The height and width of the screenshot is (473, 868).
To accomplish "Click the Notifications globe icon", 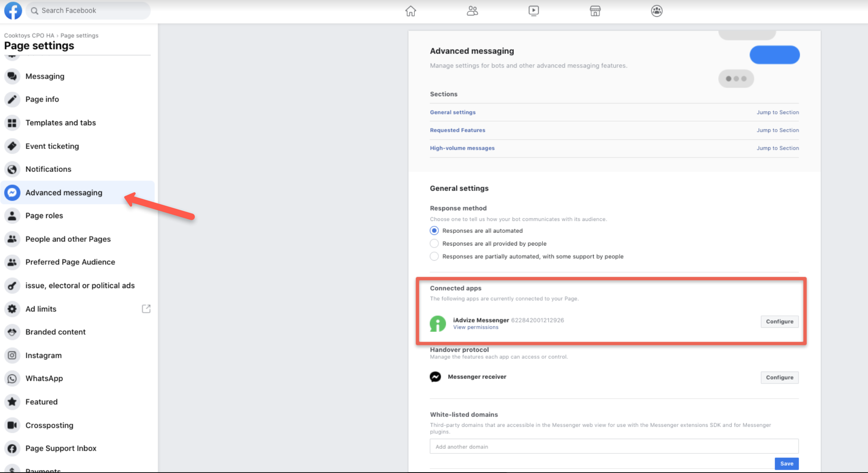I will point(12,169).
